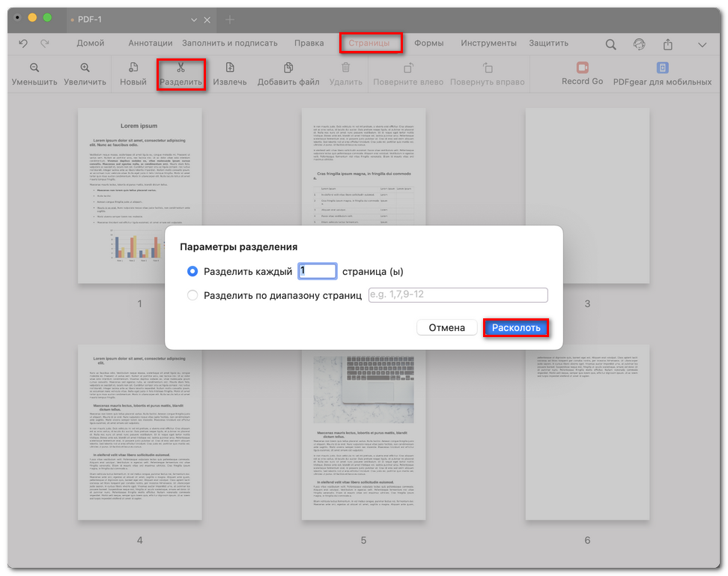
Task: Open the search in the toolbar
Action: pyautogui.click(x=612, y=43)
